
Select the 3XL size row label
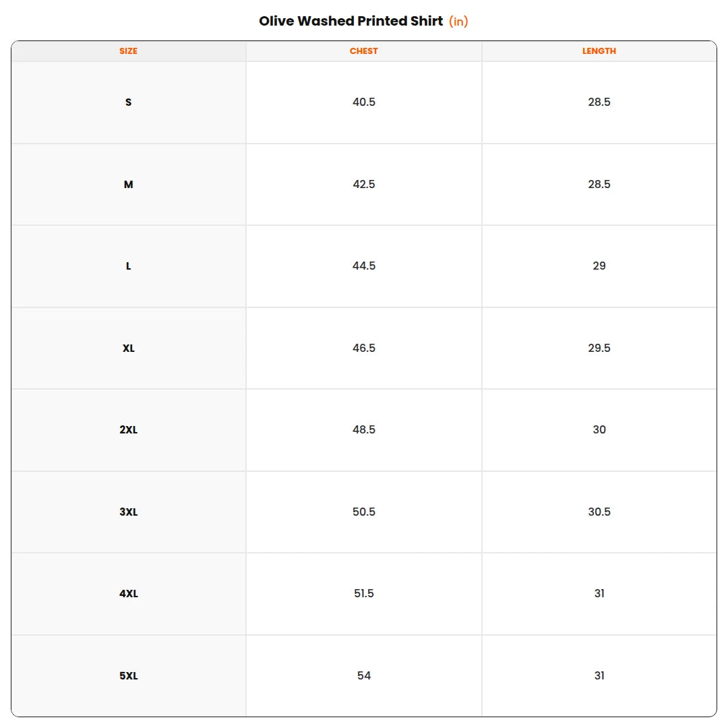(128, 512)
